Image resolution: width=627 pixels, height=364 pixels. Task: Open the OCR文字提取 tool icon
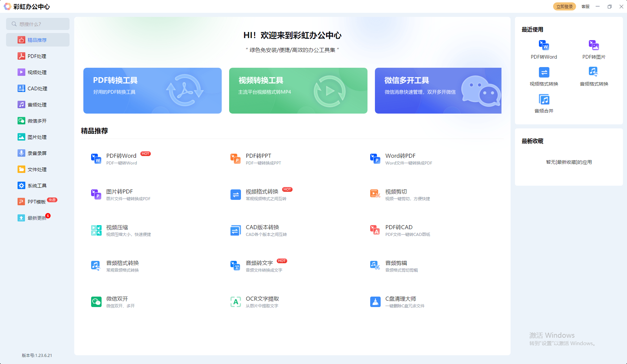point(236,302)
